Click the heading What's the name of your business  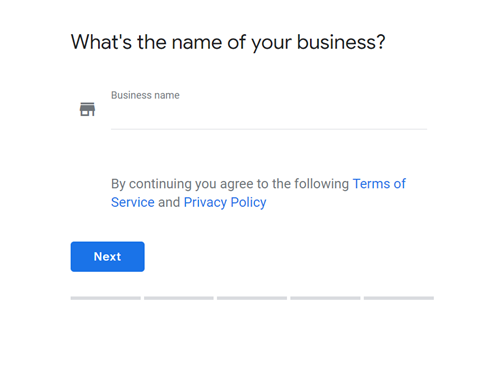coord(228,43)
